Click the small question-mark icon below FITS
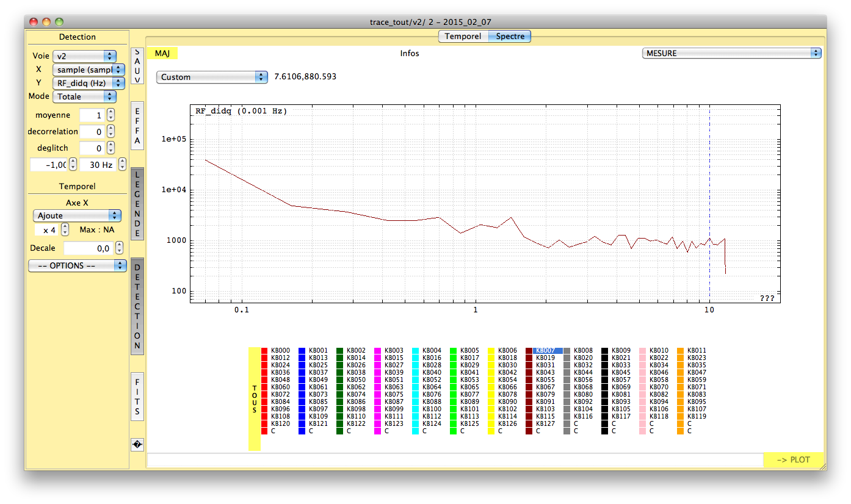Screen dimensions: 851x504 (x=137, y=445)
